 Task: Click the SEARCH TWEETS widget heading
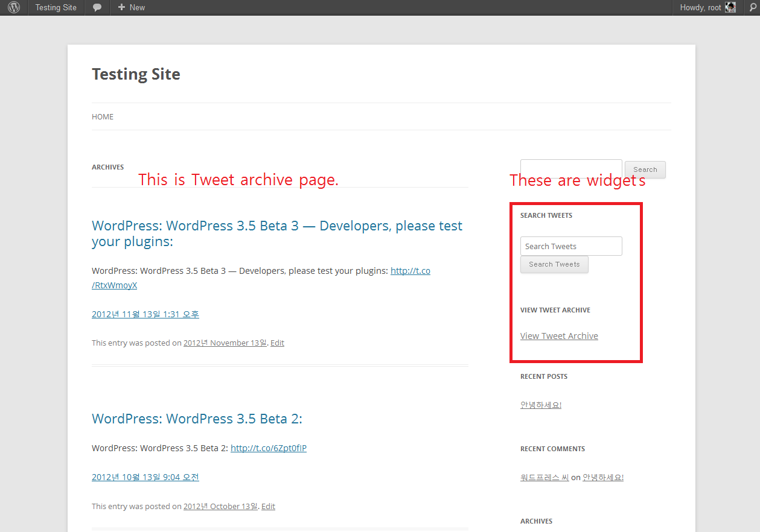(546, 215)
